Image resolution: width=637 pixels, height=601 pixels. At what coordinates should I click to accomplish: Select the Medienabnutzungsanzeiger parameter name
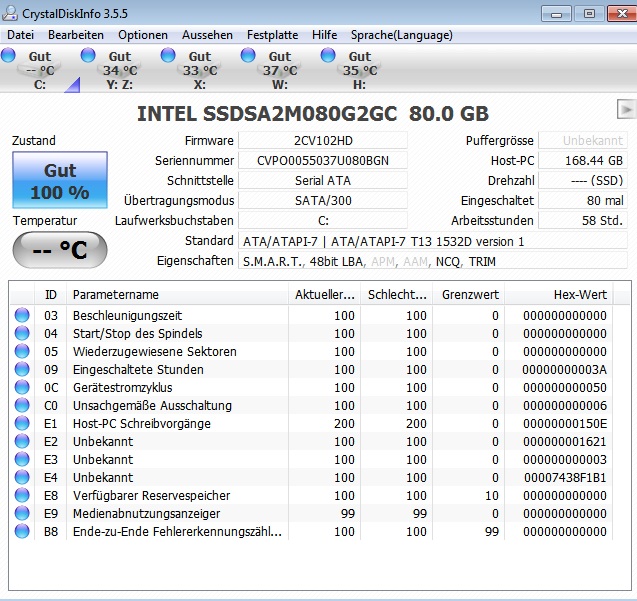pyautogui.click(x=146, y=514)
